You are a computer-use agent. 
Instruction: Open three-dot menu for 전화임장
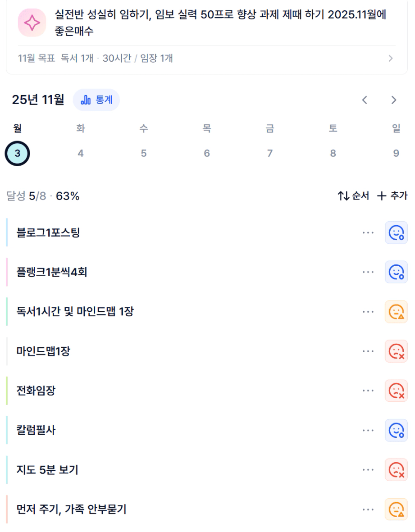click(x=368, y=391)
